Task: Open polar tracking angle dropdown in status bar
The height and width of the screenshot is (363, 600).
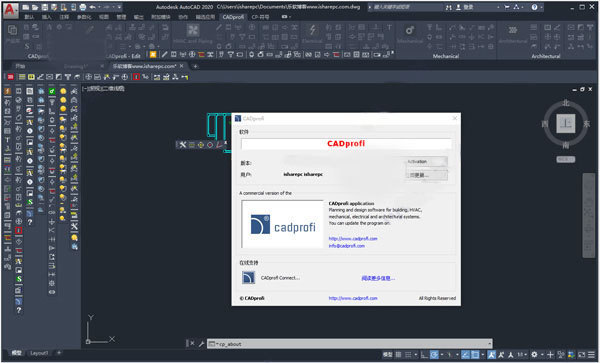Action: click(441, 355)
